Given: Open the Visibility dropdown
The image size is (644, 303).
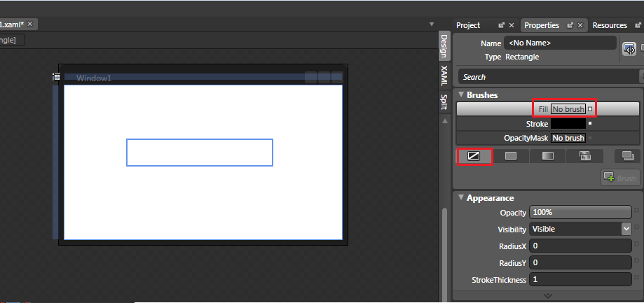Looking at the screenshot, I should (626, 229).
